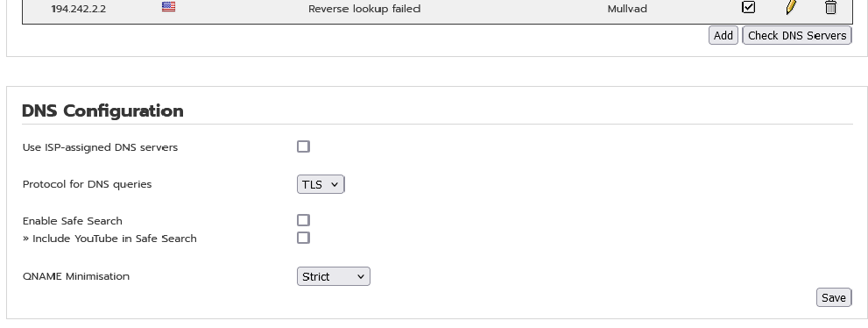The width and height of the screenshot is (868, 328).
Task: Click the Mullvad remark cell
Action: (x=627, y=9)
